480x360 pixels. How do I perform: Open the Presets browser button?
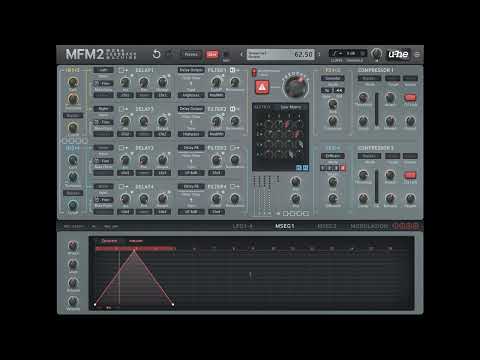pyautogui.click(x=191, y=54)
